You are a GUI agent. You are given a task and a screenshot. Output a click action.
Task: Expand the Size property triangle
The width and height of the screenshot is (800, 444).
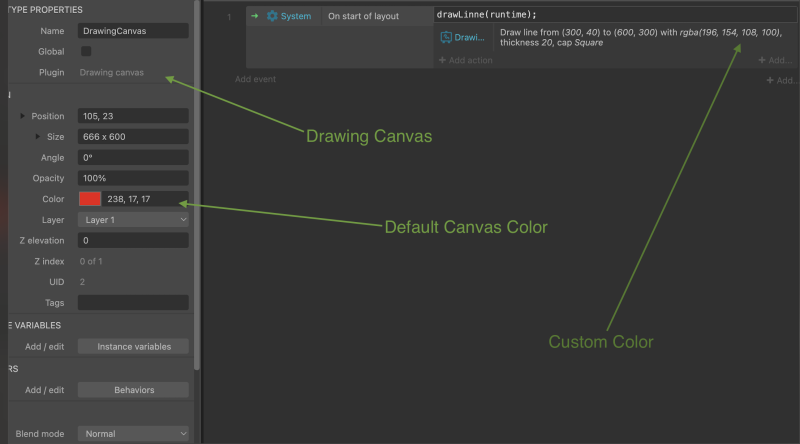[x=38, y=137]
